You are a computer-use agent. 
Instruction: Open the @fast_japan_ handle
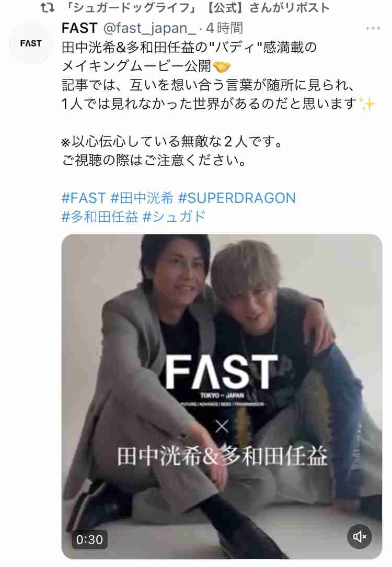tap(149, 28)
